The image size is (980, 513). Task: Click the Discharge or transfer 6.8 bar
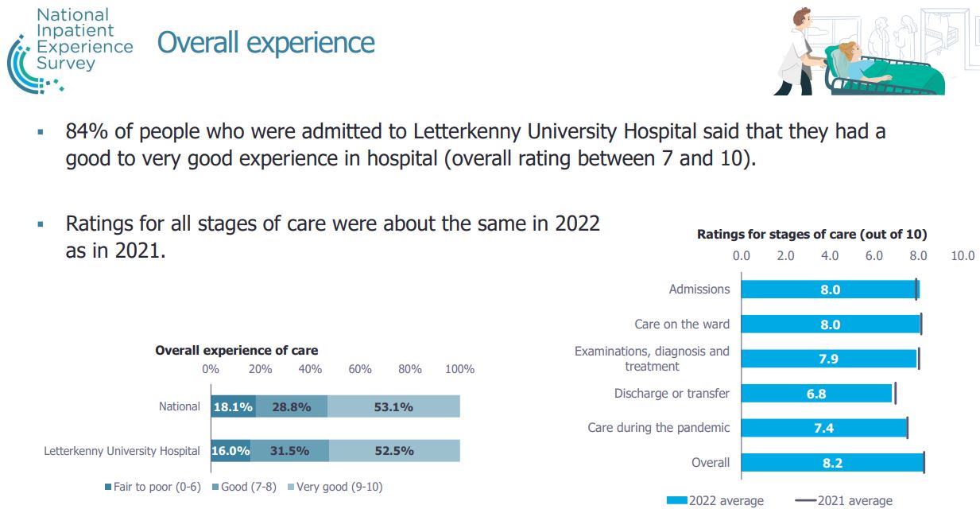(817, 394)
